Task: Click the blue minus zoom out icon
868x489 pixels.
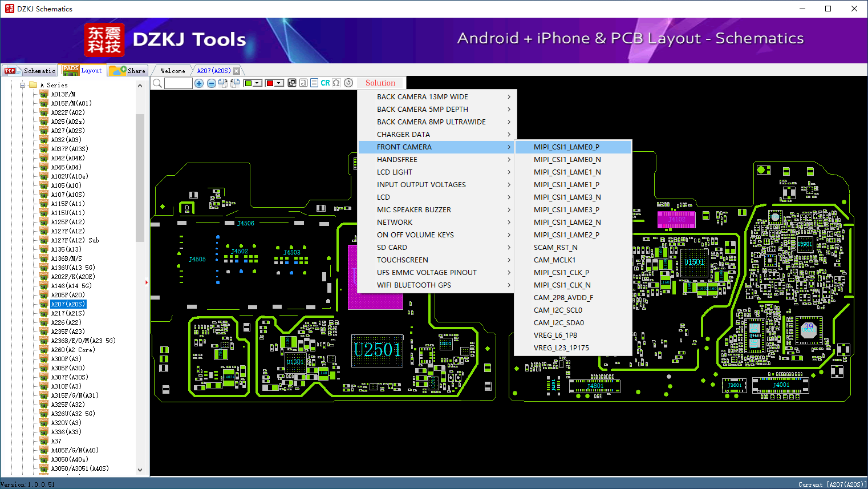Action: point(212,83)
